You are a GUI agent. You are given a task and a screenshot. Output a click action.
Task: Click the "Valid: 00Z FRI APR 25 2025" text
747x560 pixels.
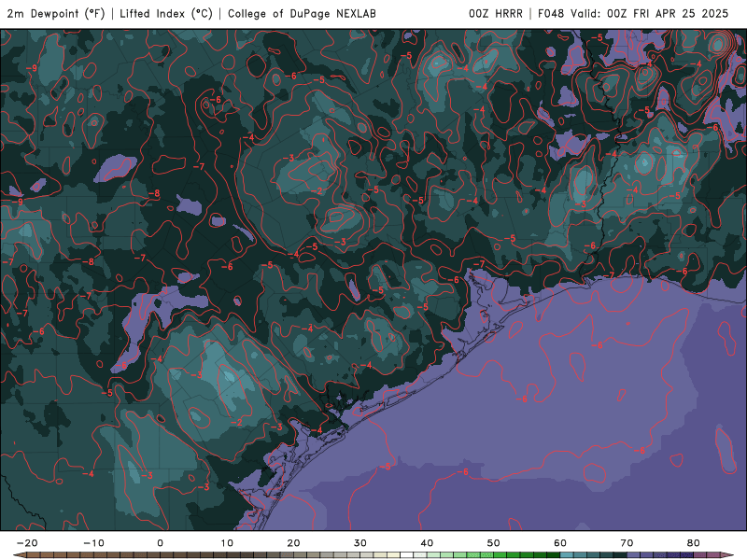(x=649, y=14)
